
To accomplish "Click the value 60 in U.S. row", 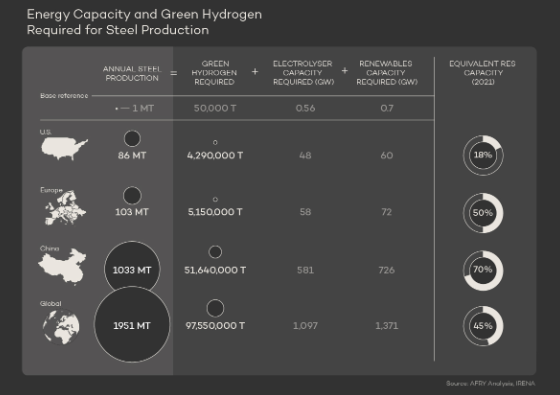I will (x=387, y=156).
